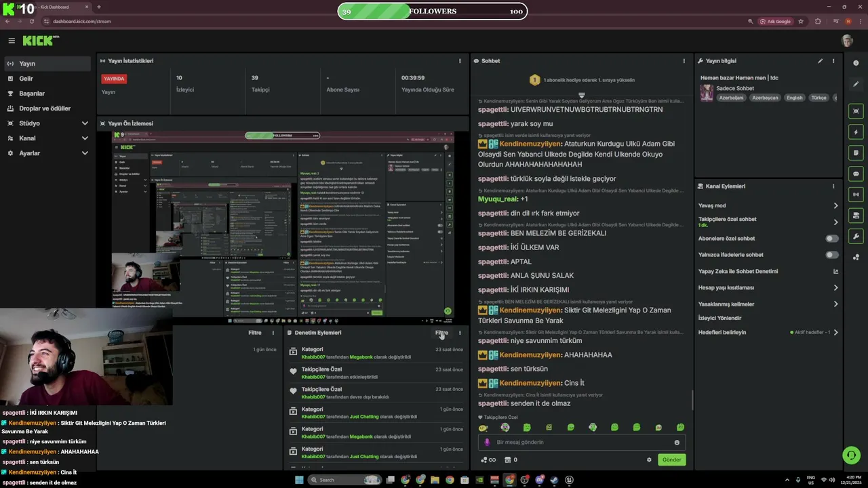Open a new browser tab

99,7
